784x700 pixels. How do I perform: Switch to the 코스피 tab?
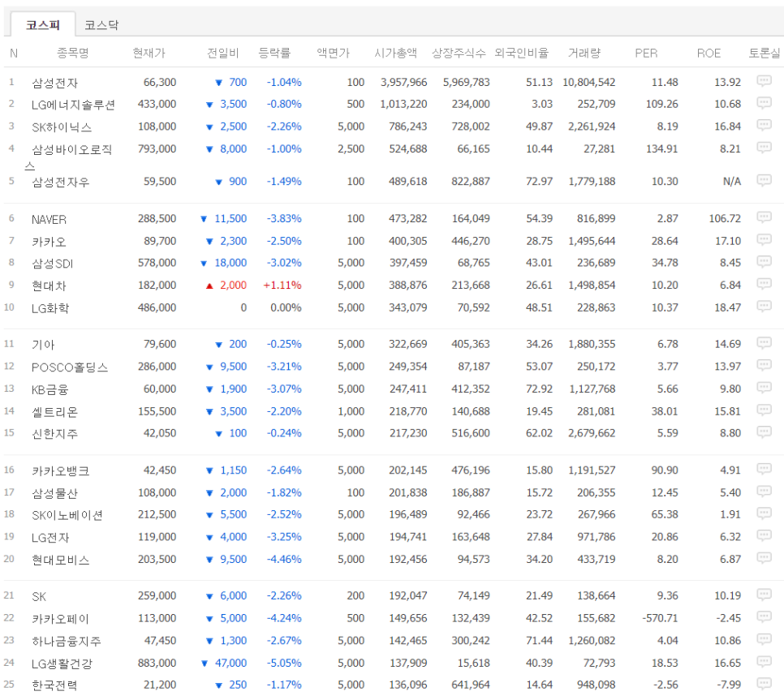[43, 24]
